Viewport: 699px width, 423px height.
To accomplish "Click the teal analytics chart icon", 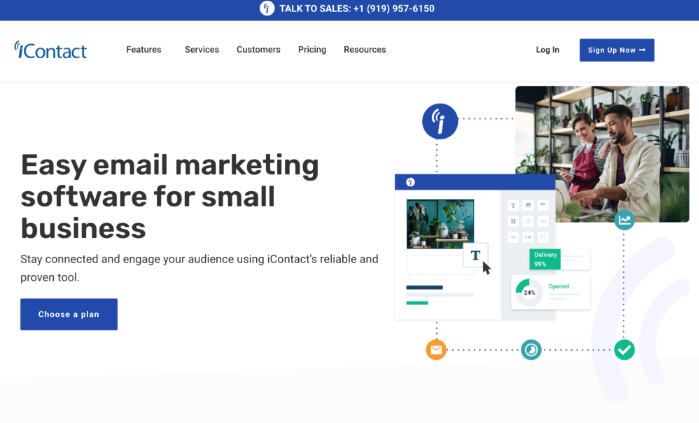I will pos(624,219).
